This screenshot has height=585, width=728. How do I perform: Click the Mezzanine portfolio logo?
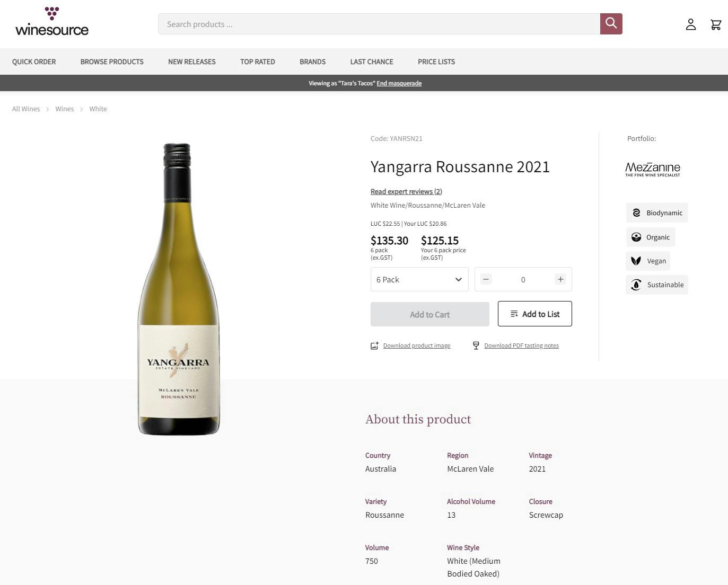click(652, 170)
